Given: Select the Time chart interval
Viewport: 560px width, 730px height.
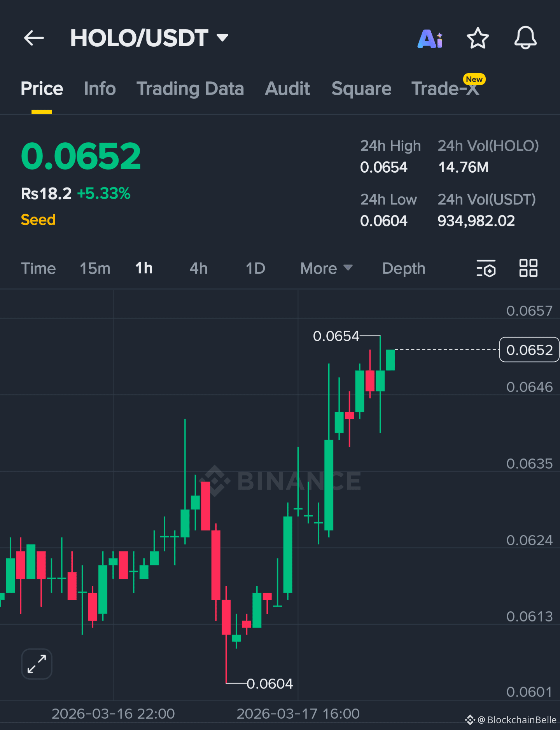Looking at the screenshot, I should point(38,268).
